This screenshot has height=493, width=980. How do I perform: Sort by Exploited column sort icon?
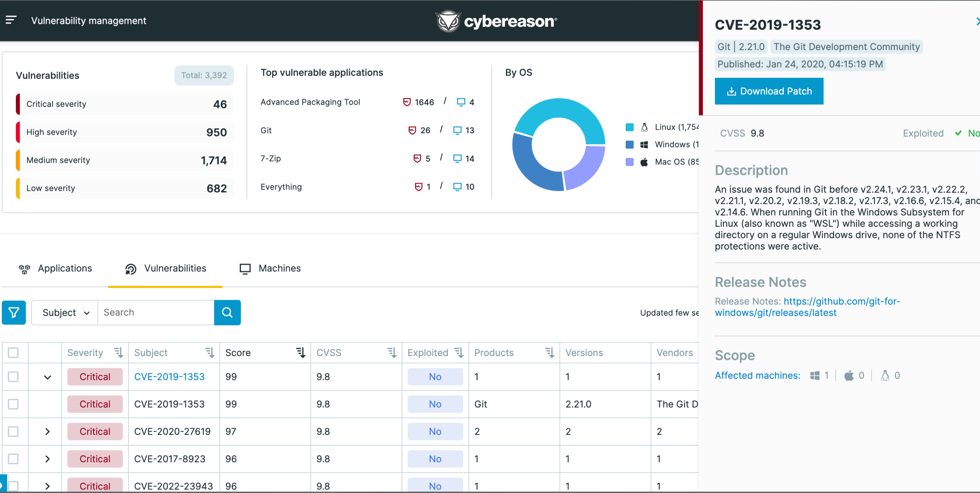coord(459,352)
